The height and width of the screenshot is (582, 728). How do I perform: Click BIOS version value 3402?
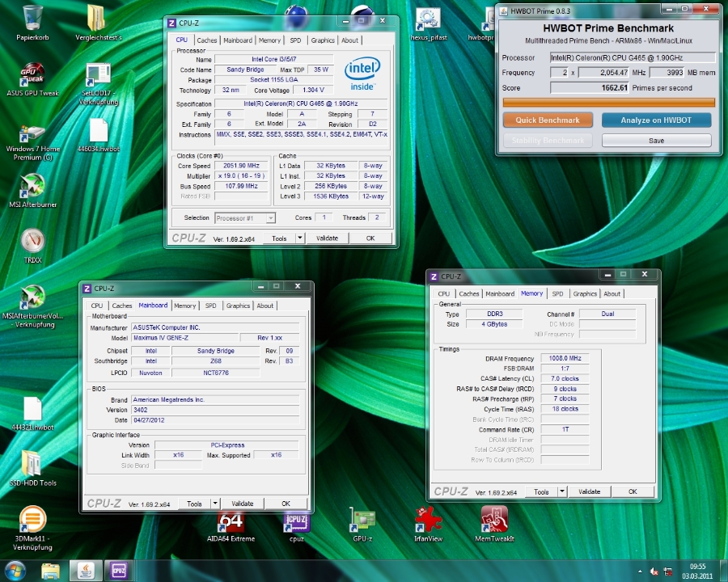215,410
